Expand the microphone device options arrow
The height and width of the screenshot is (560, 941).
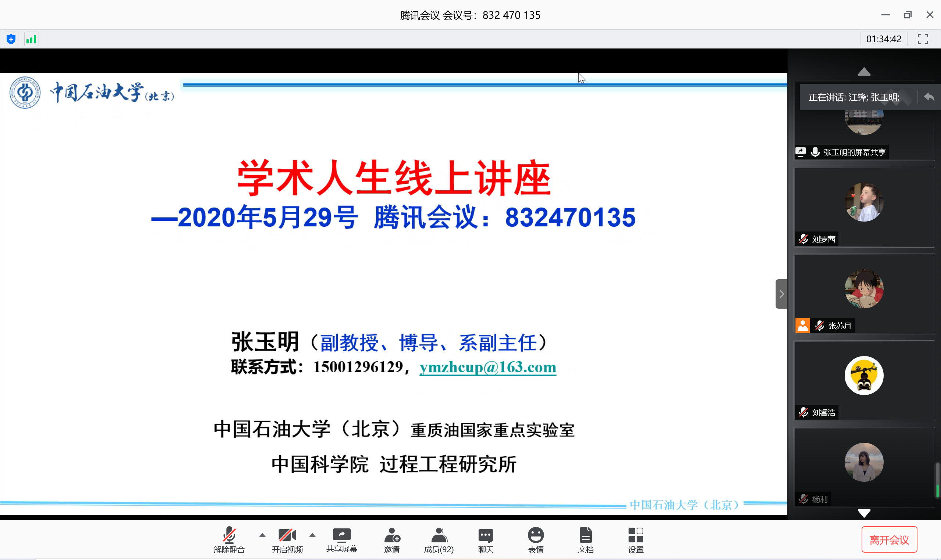(x=262, y=535)
